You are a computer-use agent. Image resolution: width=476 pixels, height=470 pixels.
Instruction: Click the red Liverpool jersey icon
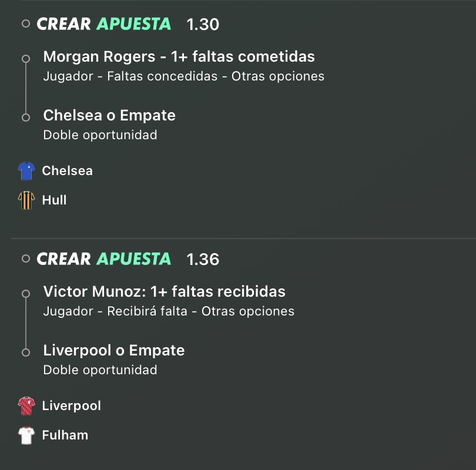click(26, 406)
